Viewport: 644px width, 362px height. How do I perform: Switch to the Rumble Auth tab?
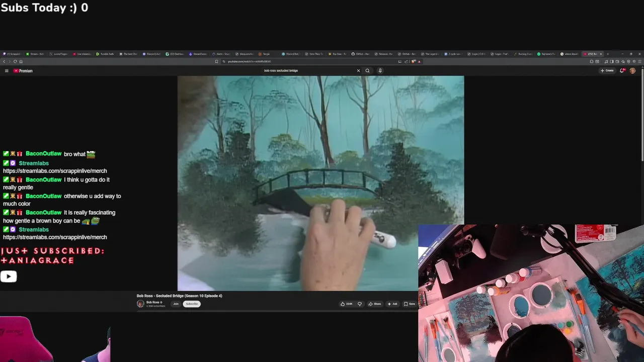105,54
